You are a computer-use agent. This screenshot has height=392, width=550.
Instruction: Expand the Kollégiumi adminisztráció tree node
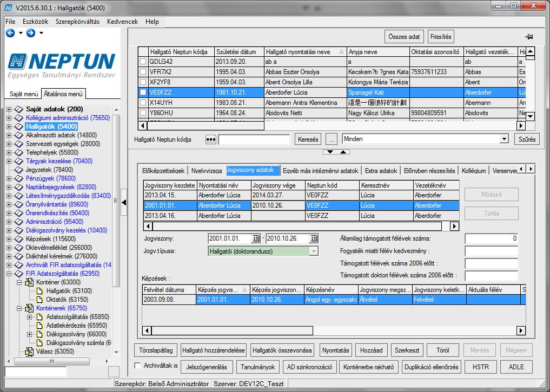click(x=9, y=118)
